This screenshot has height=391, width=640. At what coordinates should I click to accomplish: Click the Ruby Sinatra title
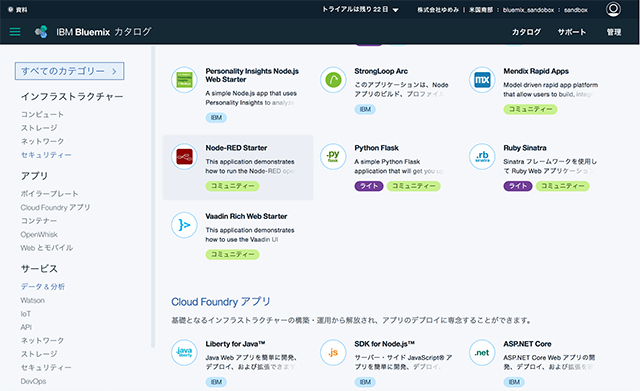tap(525, 148)
